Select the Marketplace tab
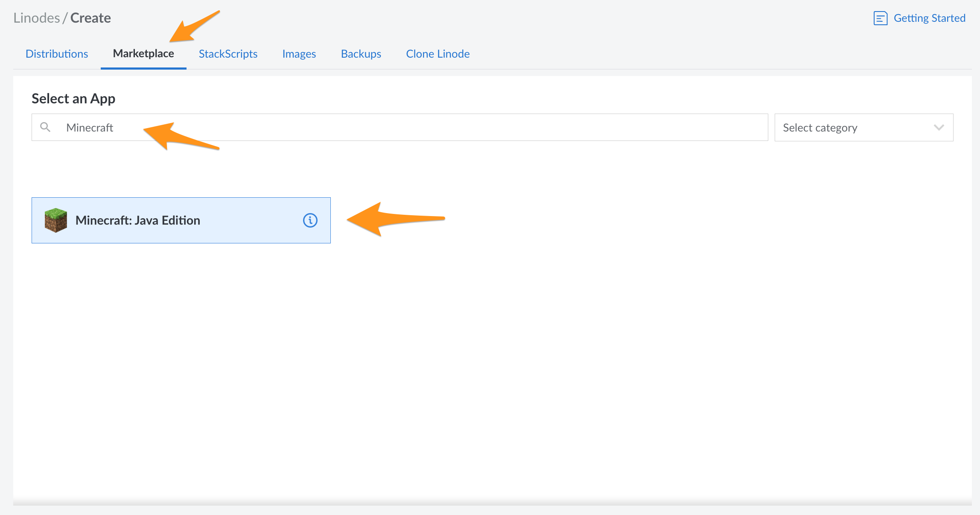This screenshot has height=515, width=980. pos(143,54)
